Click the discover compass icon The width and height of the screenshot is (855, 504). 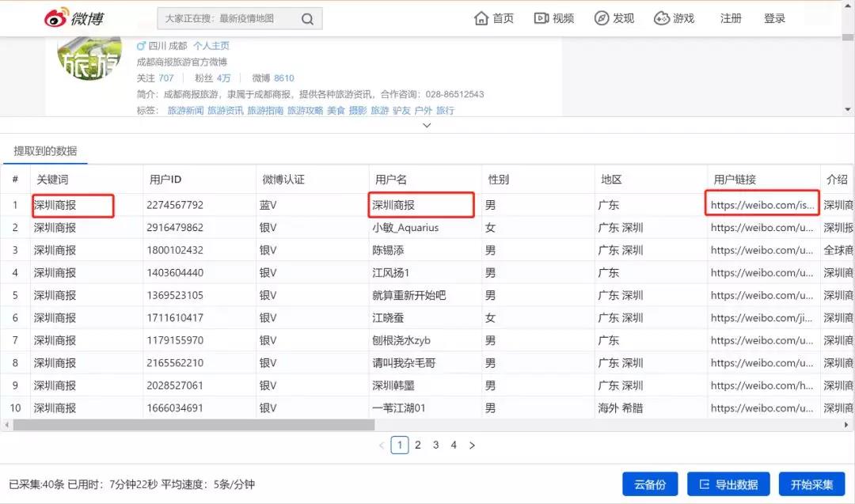coord(601,18)
